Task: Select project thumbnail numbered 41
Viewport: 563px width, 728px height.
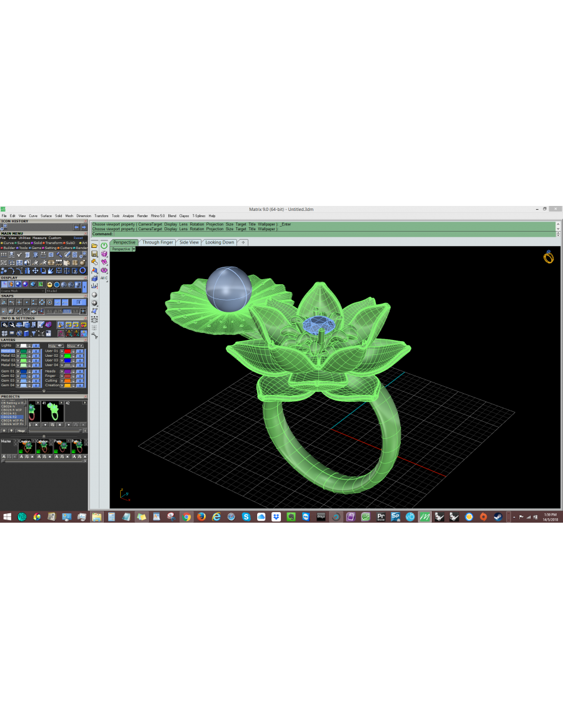Action: coord(53,411)
